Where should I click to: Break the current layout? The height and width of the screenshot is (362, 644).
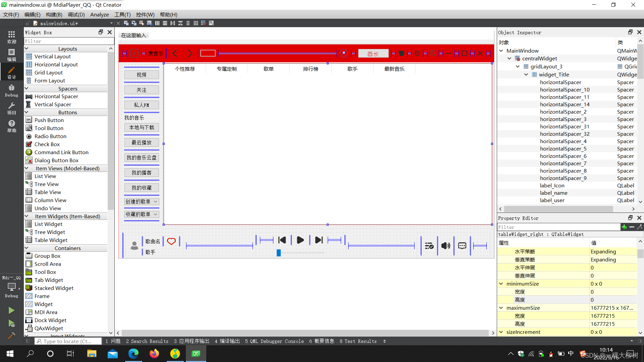203,23
